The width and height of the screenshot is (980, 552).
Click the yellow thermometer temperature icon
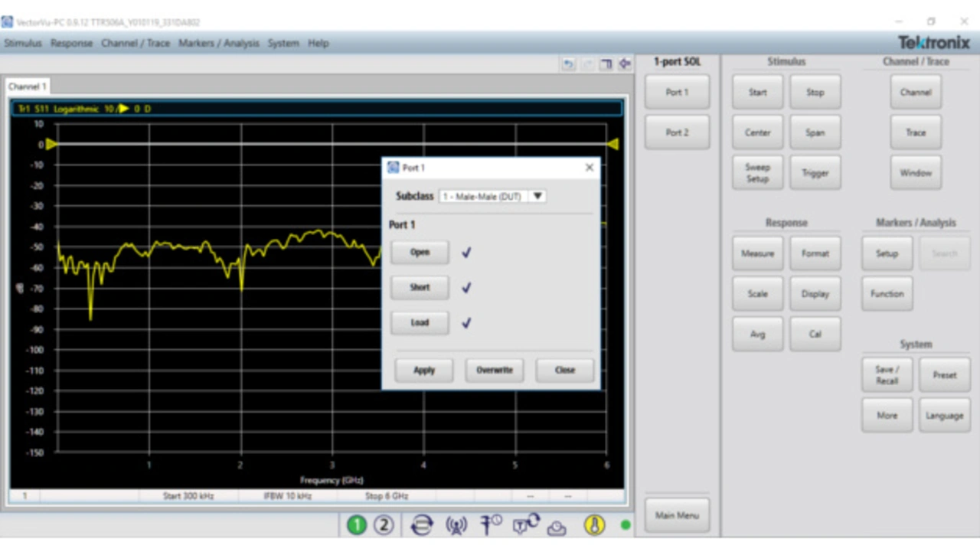point(594,525)
